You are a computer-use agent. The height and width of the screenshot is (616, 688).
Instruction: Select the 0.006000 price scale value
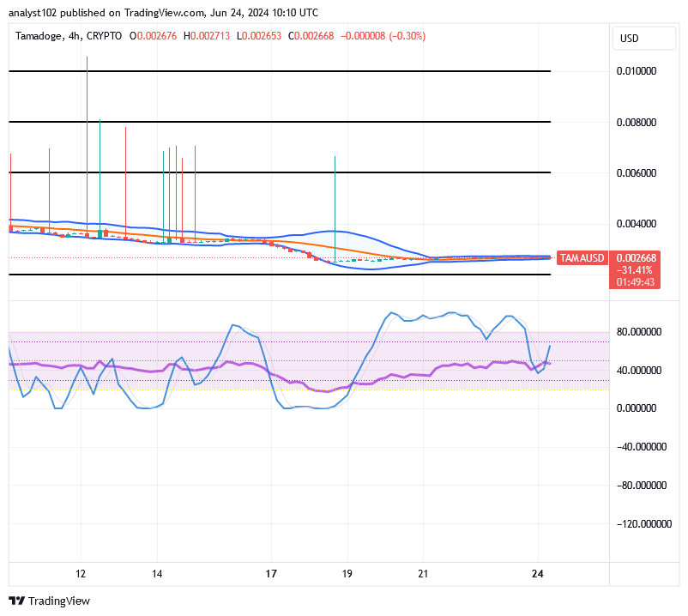(x=638, y=172)
